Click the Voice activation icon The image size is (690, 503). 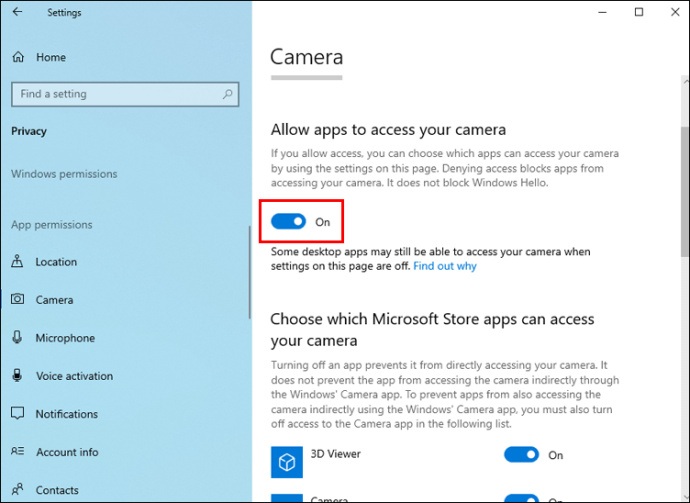pyautogui.click(x=17, y=375)
